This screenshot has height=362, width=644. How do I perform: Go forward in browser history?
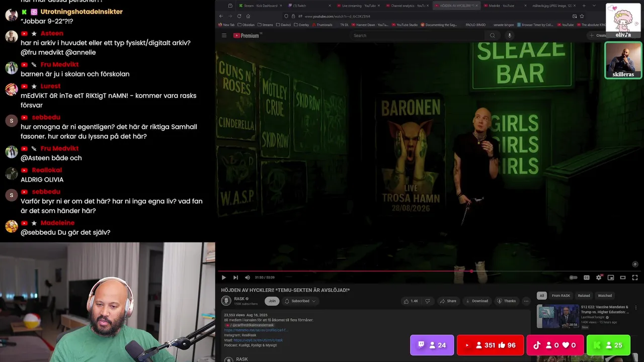pos(230,16)
